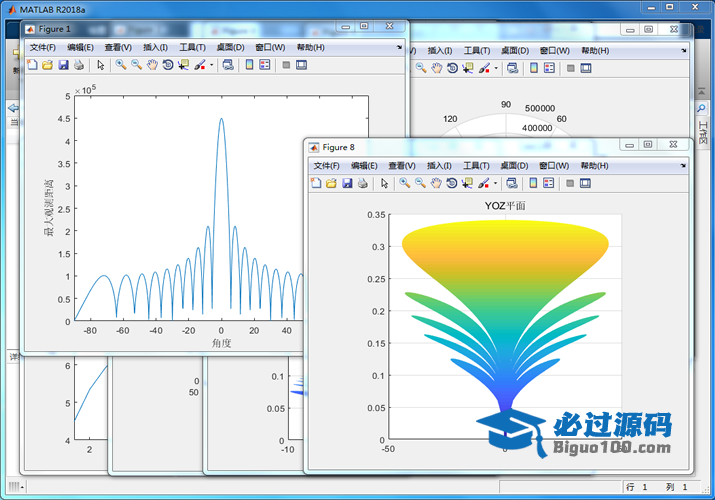The height and width of the screenshot is (500, 715).
Task: Open the 文件(F) menu in Figure 1
Action: click(43, 47)
